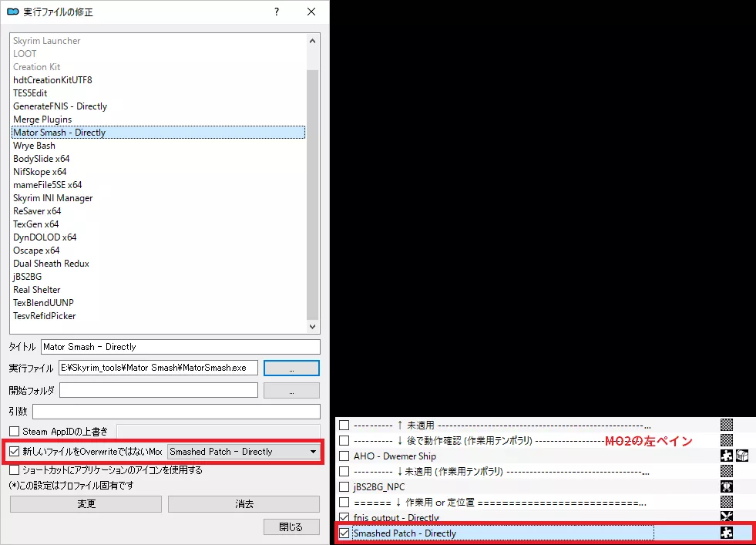
Task: Click the box archive icon on AHO - Dwemer Ship row
Action: point(742,456)
